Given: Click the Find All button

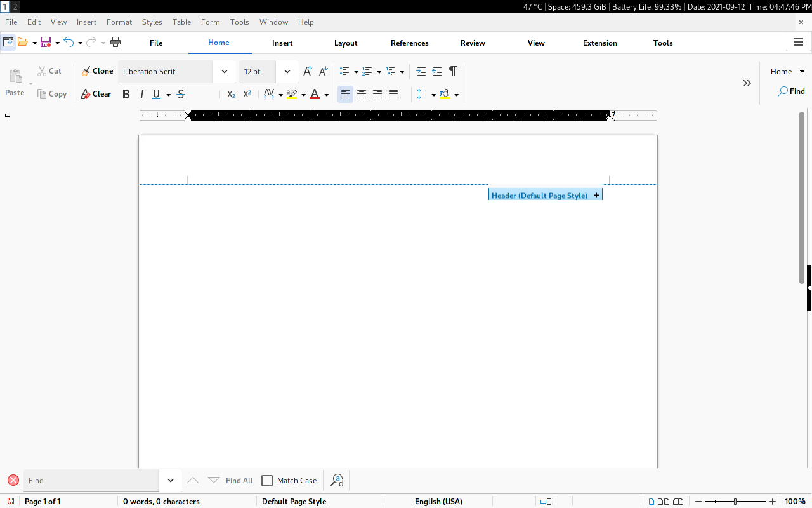Looking at the screenshot, I should pyautogui.click(x=239, y=481).
